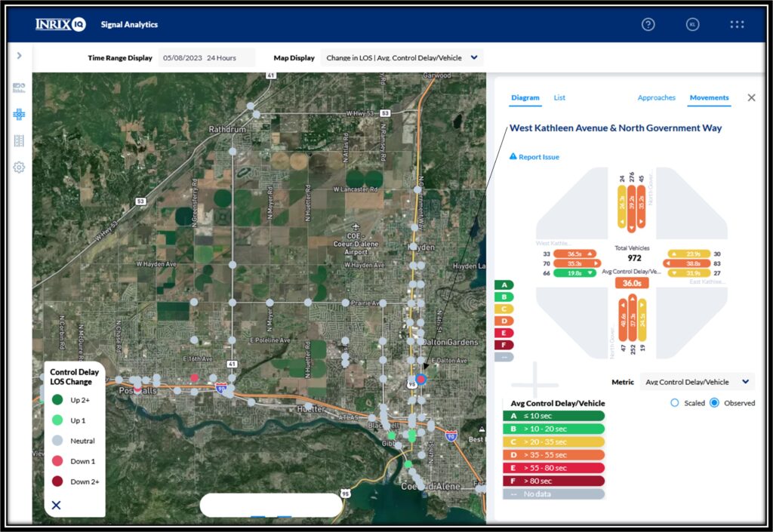
Task: Toggle the LOS grade A filter button
Action: coord(504,285)
